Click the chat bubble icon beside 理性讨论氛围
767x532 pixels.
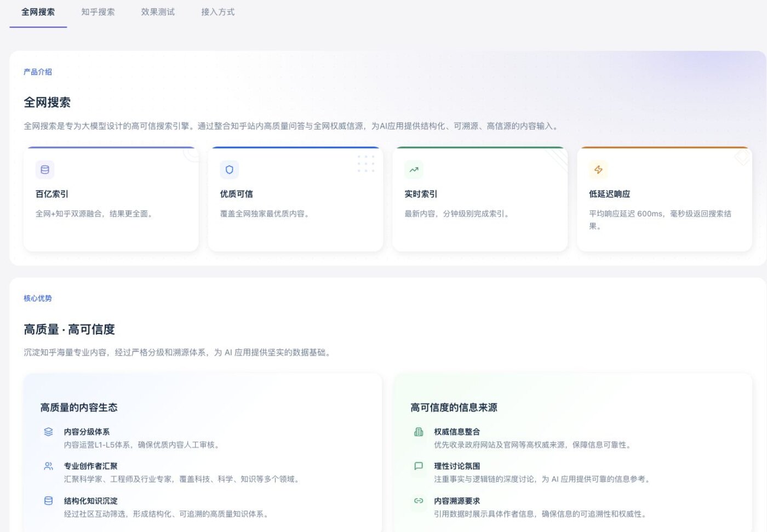[x=419, y=466]
